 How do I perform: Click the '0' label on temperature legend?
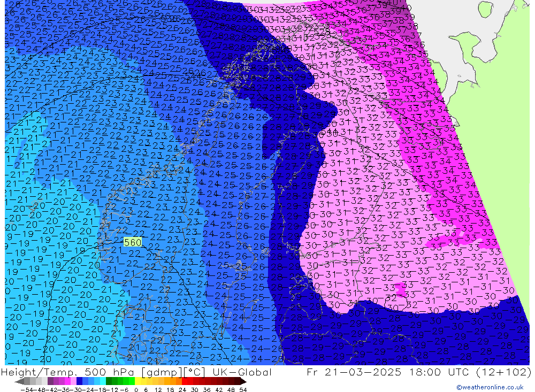tap(136, 390)
